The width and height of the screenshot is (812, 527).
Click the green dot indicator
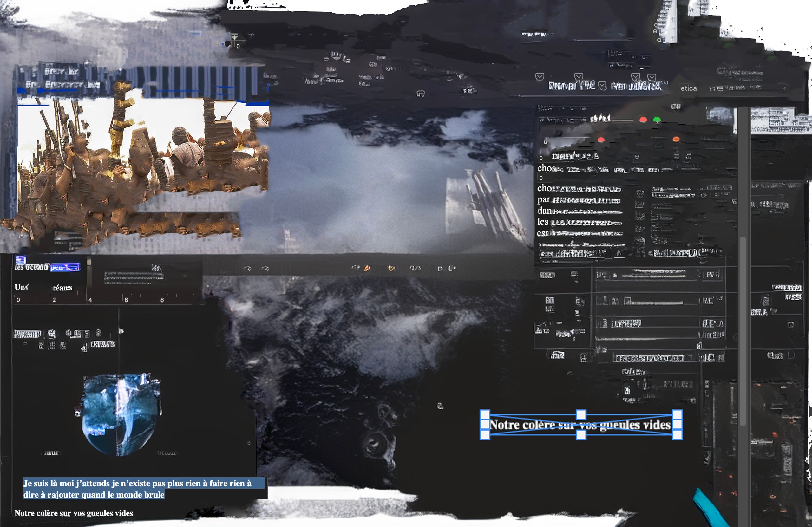coord(657,120)
